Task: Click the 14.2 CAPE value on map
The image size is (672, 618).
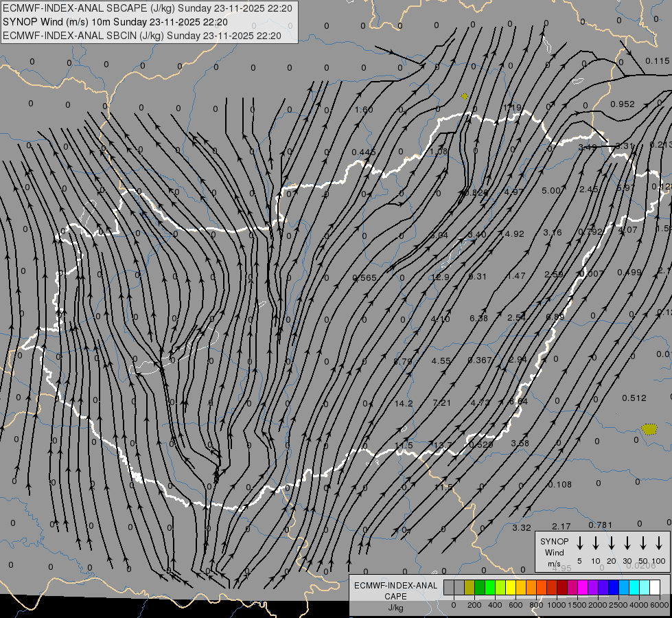Action: tap(404, 404)
